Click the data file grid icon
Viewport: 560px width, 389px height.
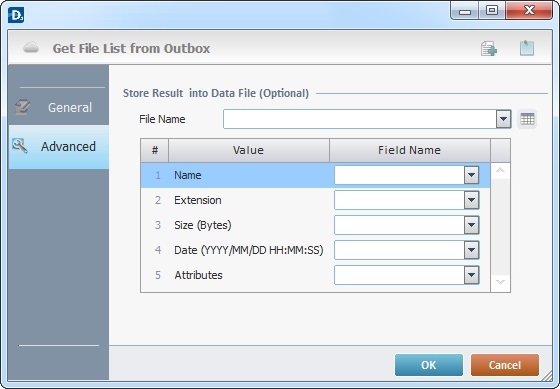coord(527,119)
